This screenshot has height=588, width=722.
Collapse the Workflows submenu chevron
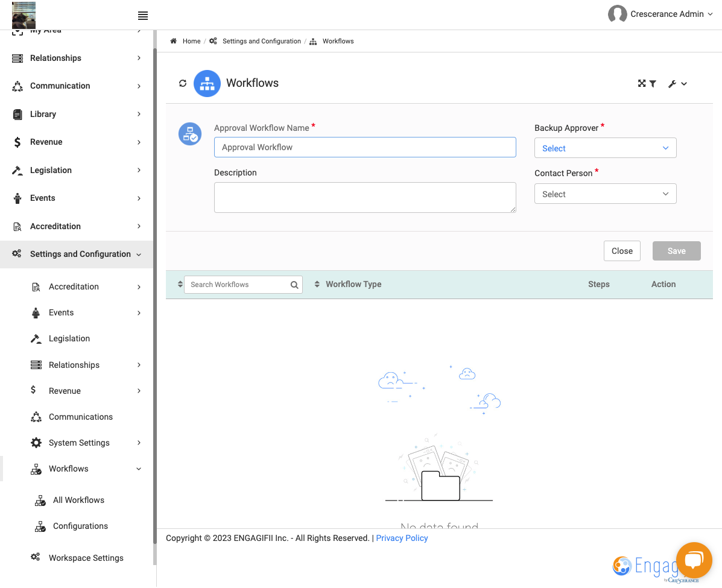point(139,469)
